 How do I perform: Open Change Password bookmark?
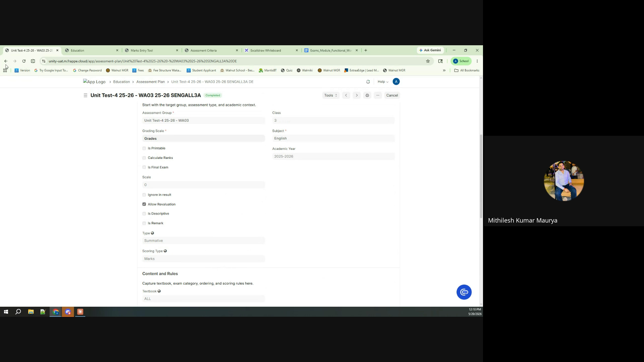[87, 70]
